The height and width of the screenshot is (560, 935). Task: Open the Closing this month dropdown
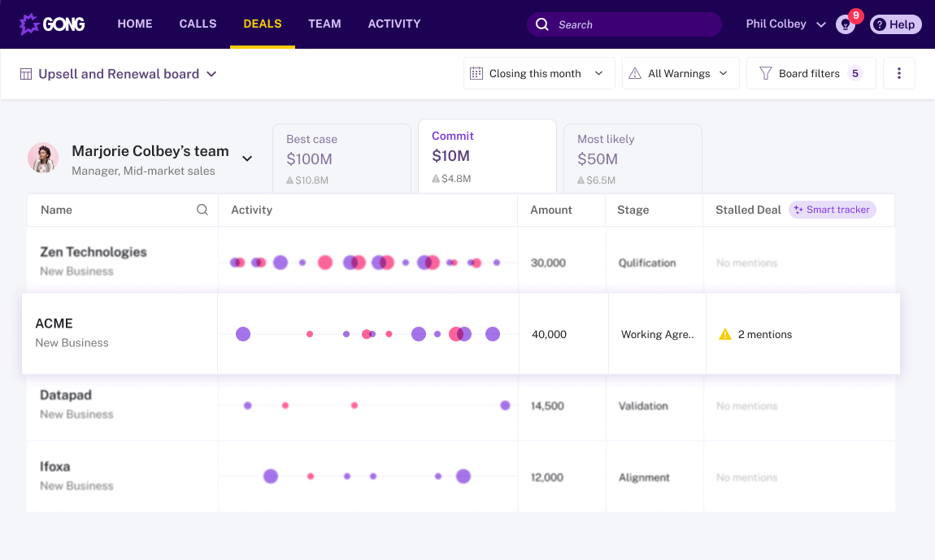539,73
